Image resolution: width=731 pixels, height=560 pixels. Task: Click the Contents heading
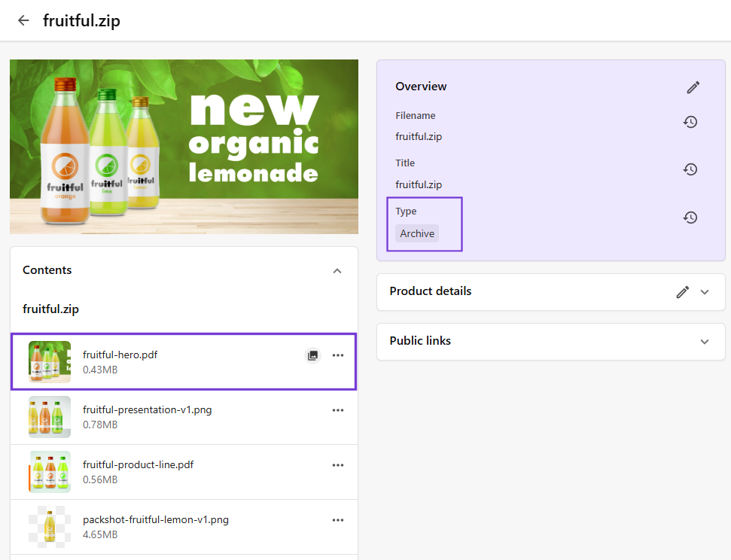point(47,270)
